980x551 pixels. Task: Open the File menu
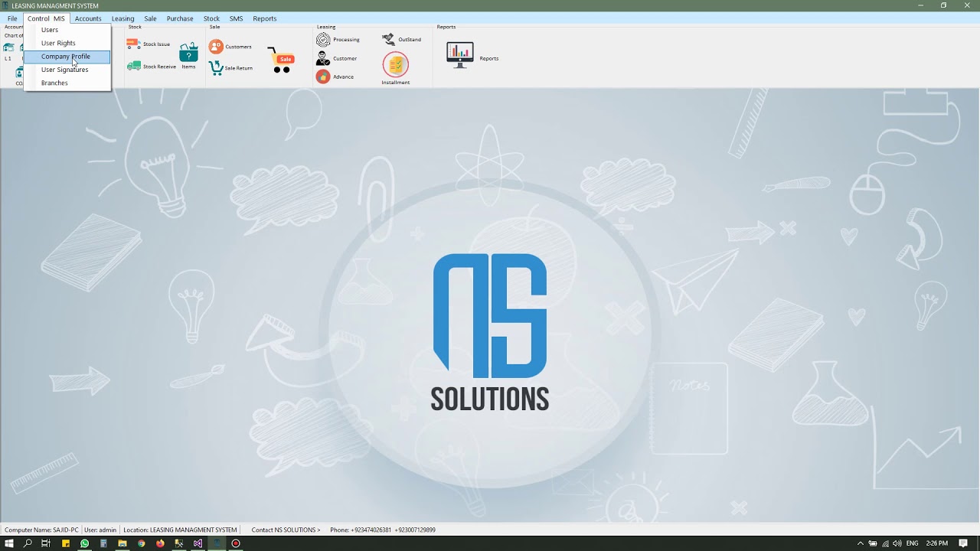coord(12,18)
